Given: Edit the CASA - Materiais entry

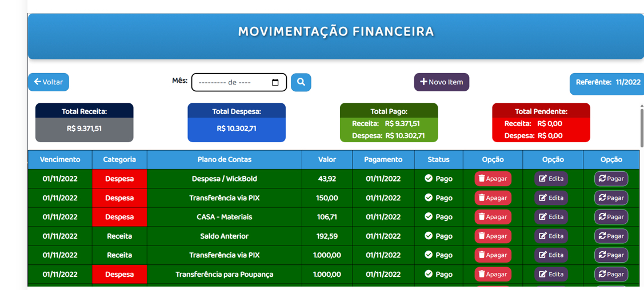Looking at the screenshot, I should pos(551,217).
